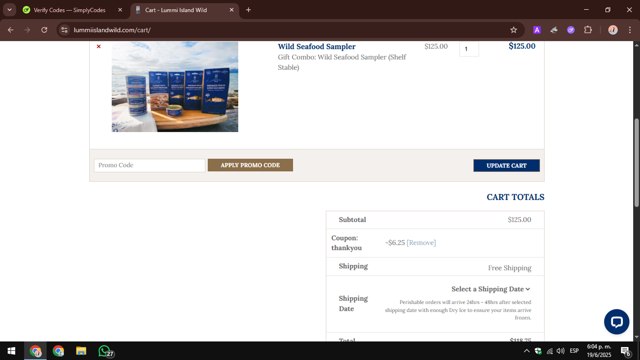
Task: Change the ESP input language
Action: 574,351
